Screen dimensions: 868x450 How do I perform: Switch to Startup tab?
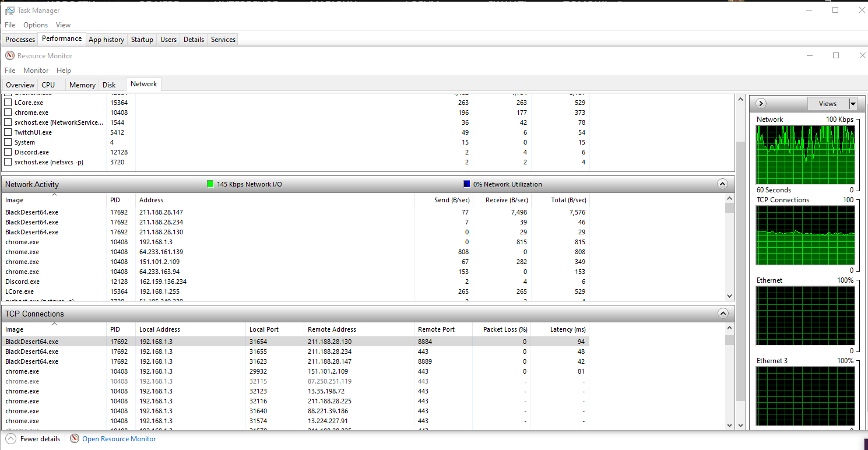142,40
